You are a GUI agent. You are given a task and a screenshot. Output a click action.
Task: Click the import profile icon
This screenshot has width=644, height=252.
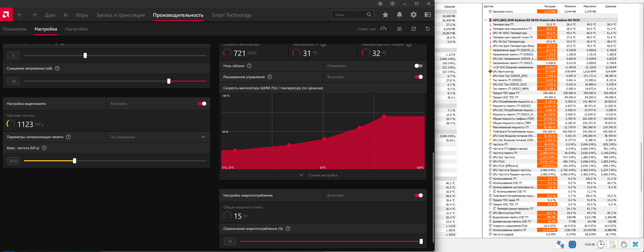[x=399, y=29]
